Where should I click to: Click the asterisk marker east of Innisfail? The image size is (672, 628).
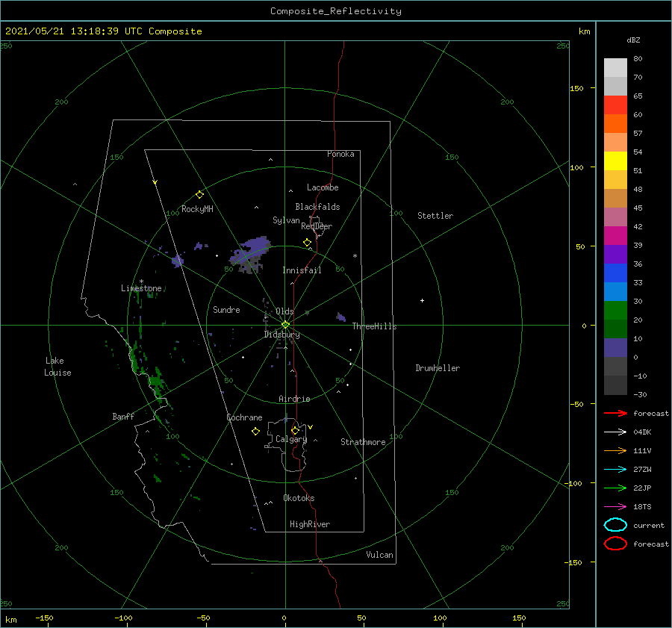point(355,256)
